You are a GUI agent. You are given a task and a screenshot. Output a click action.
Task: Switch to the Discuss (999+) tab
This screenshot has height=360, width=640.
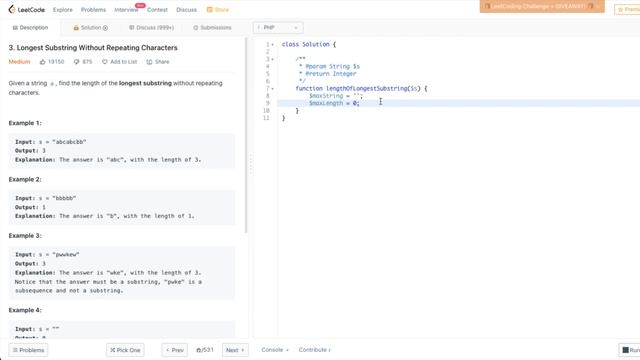(x=151, y=28)
